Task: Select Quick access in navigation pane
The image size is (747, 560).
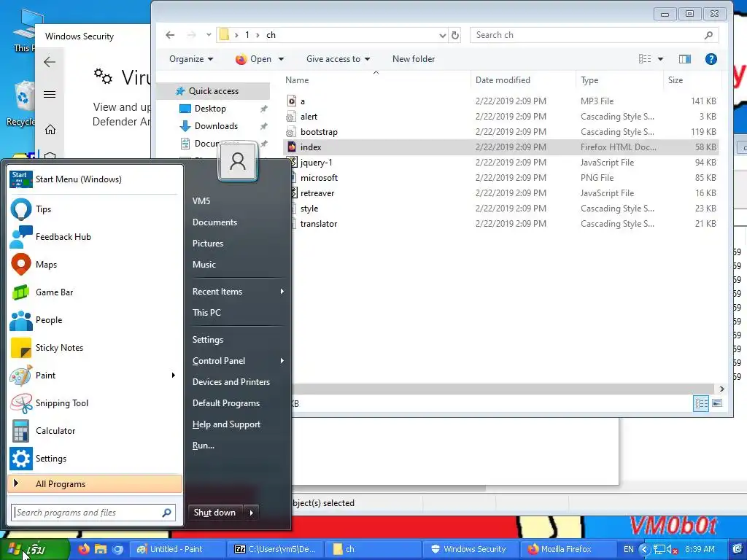Action: click(214, 91)
